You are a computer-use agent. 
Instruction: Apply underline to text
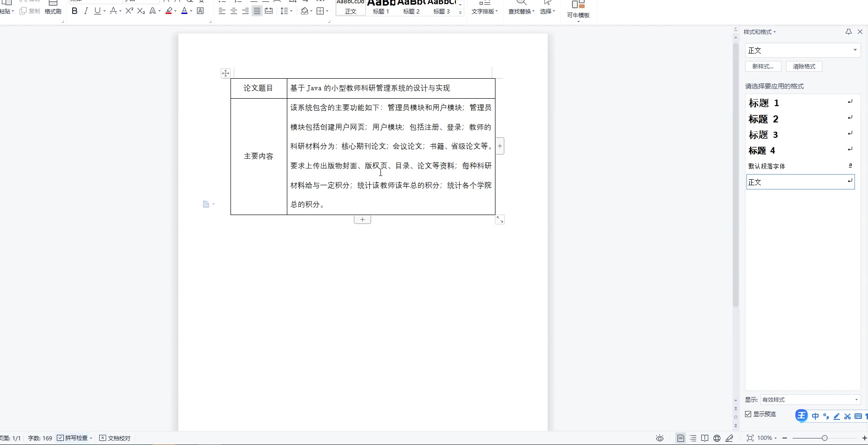pyautogui.click(x=97, y=11)
